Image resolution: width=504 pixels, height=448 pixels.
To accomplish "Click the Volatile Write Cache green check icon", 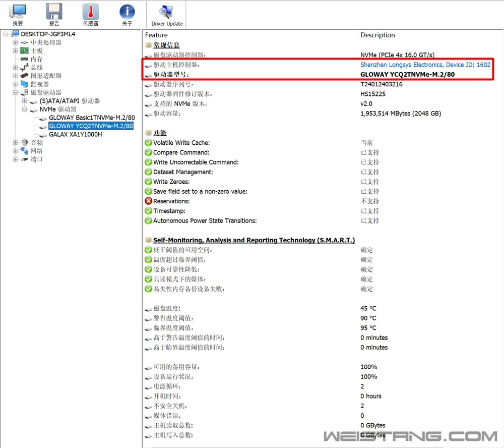I will click(x=148, y=143).
